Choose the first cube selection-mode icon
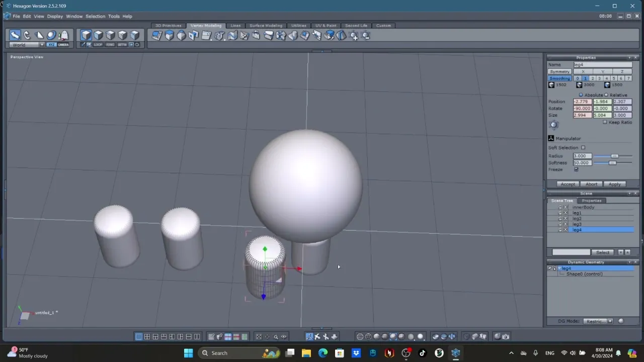 [x=86, y=35]
